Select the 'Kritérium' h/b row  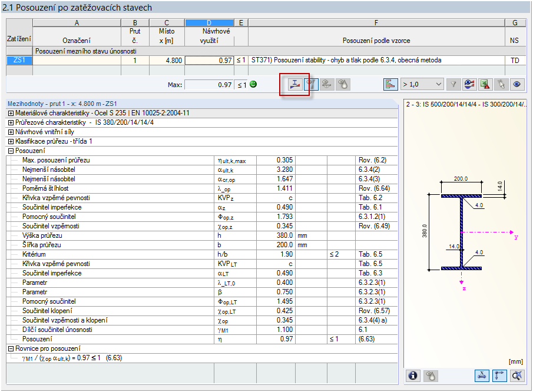[x=202, y=254]
